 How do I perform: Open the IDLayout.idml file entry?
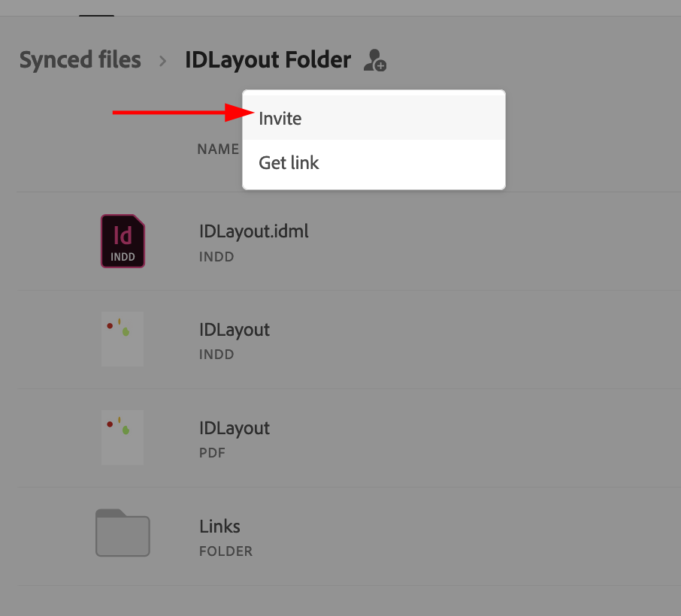click(253, 231)
